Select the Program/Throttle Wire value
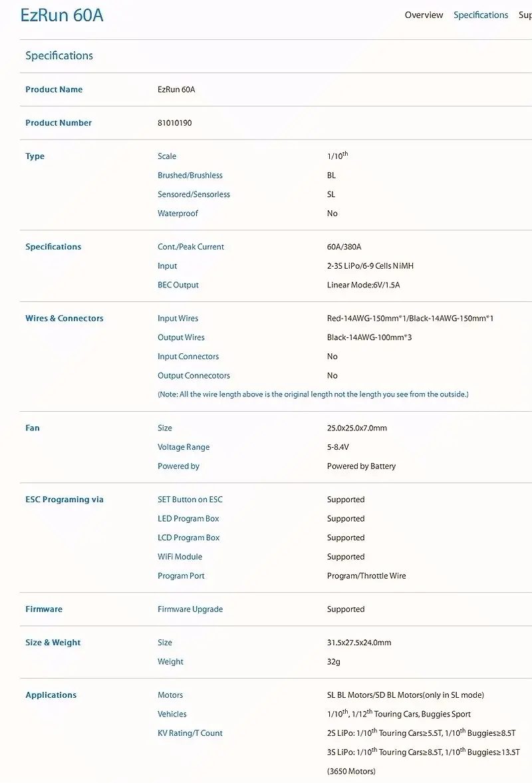Screen dimensions: 532x783 [366, 575]
